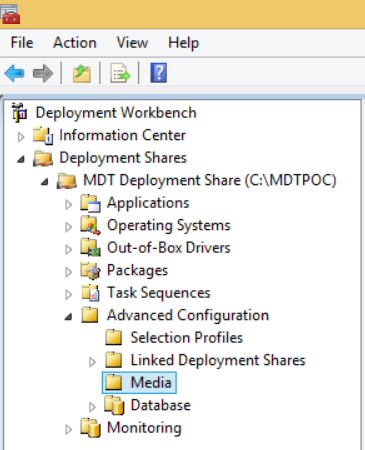The height and width of the screenshot is (450, 365).
Task: Click the Linked Deployment Shares folder icon
Action: click(x=114, y=360)
